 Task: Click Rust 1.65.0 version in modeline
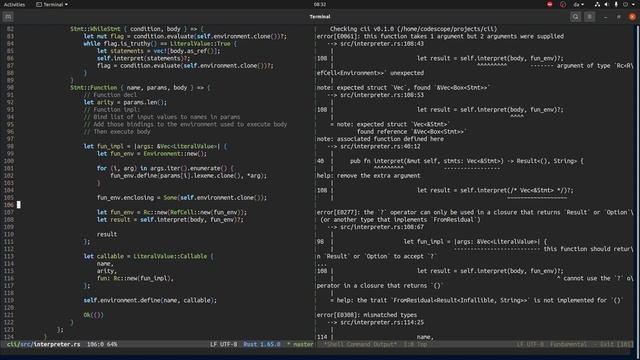(262, 344)
